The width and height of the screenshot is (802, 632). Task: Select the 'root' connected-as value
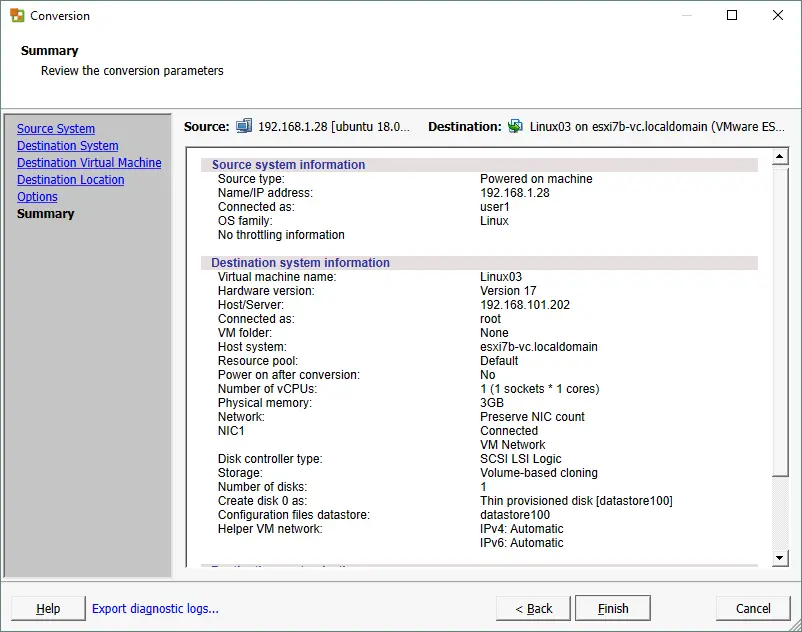point(491,319)
